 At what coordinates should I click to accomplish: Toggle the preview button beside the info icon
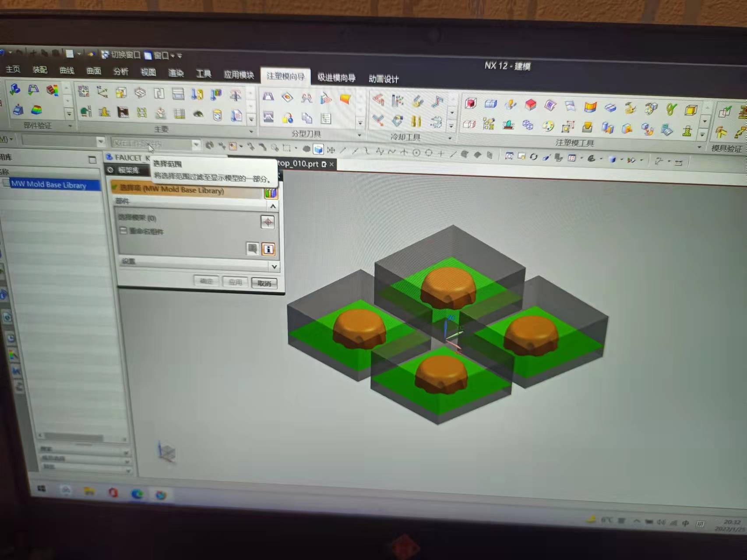click(253, 249)
